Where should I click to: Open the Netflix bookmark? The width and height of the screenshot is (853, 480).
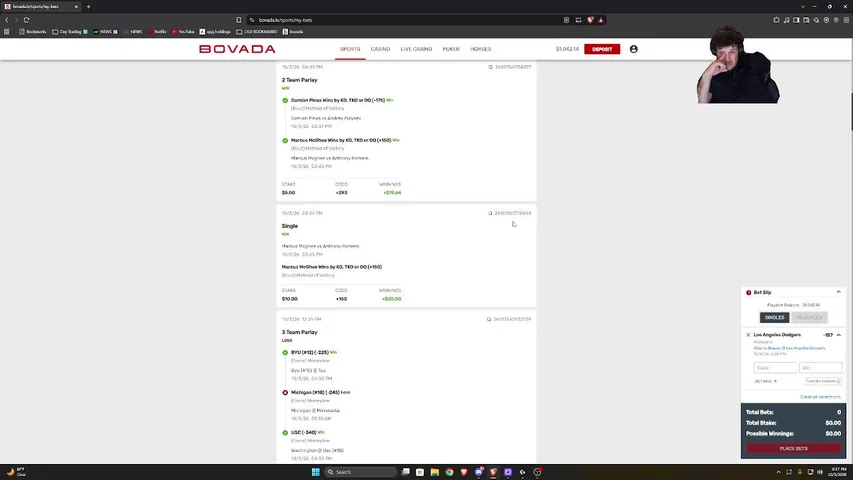[157, 32]
